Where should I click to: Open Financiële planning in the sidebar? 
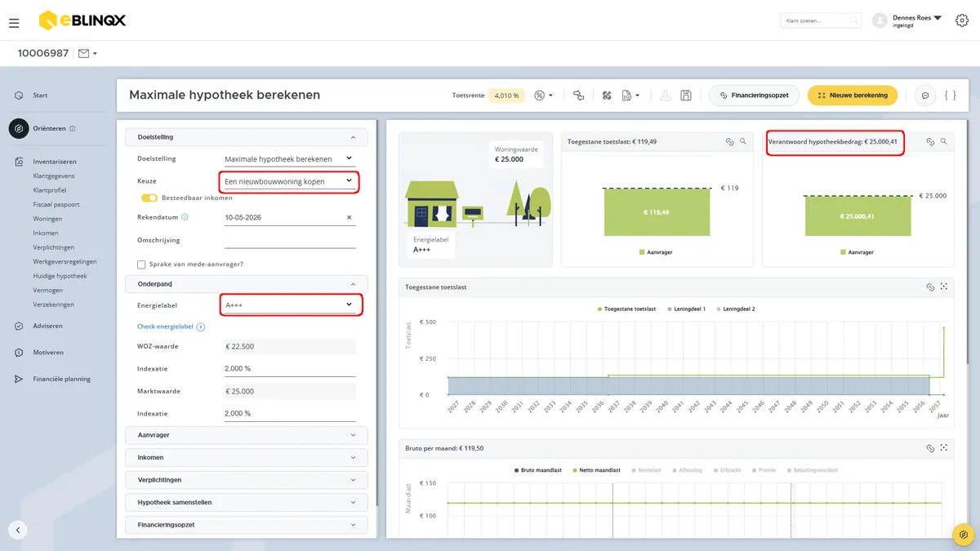[x=61, y=379]
